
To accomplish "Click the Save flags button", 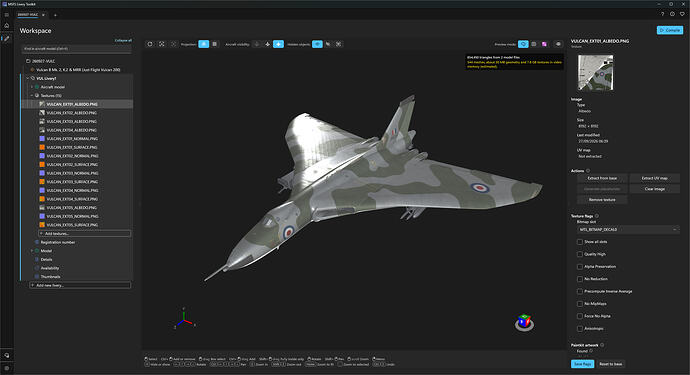I will (x=582, y=364).
